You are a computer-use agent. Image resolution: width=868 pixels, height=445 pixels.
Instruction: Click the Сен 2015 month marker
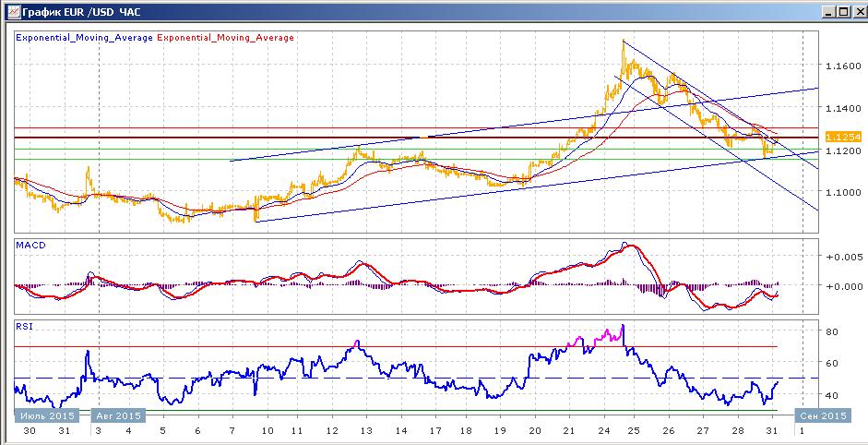tap(821, 415)
